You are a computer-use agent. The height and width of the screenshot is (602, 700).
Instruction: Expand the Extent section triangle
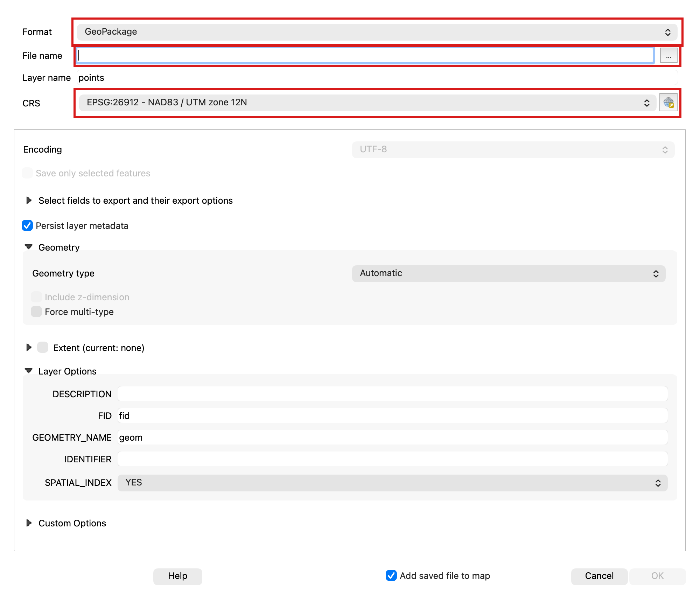pyautogui.click(x=29, y=348)
